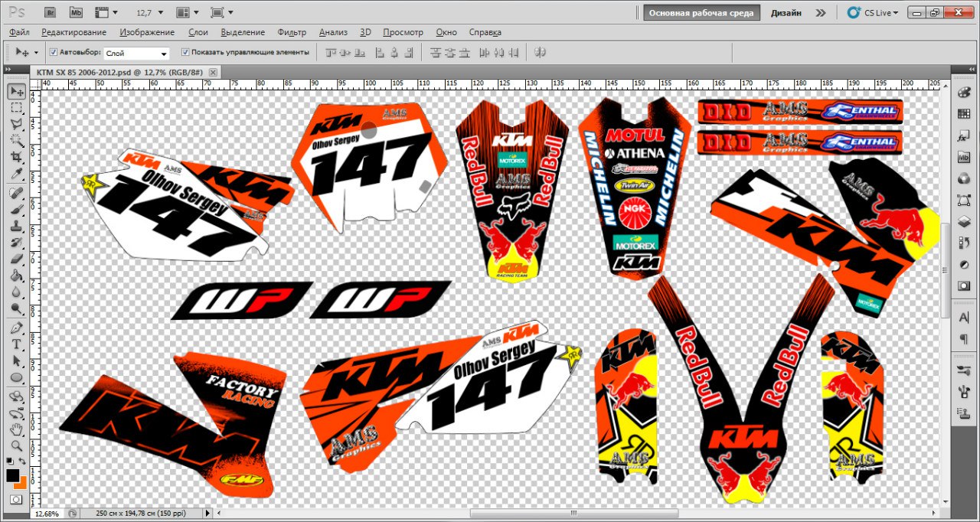Select the Horizontal Type tool
This screenshot has height=522, width=980.
(16, 344)
